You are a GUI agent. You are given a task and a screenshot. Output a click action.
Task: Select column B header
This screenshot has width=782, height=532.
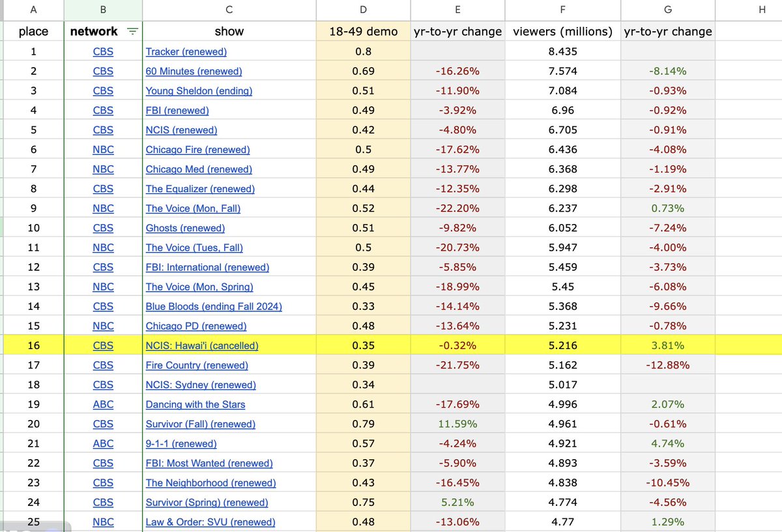pyautogui.click(x=103, y=10)
